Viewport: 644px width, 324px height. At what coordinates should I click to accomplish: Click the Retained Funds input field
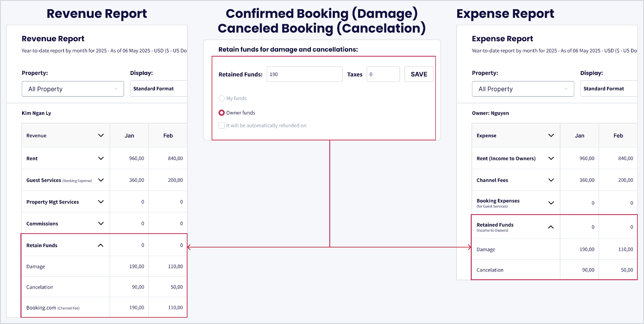tap(304, 74)
